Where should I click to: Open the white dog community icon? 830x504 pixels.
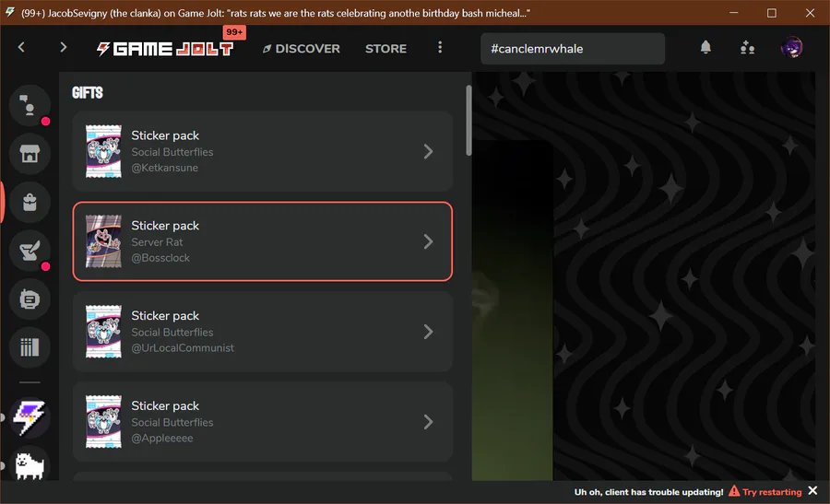(30, 465)
